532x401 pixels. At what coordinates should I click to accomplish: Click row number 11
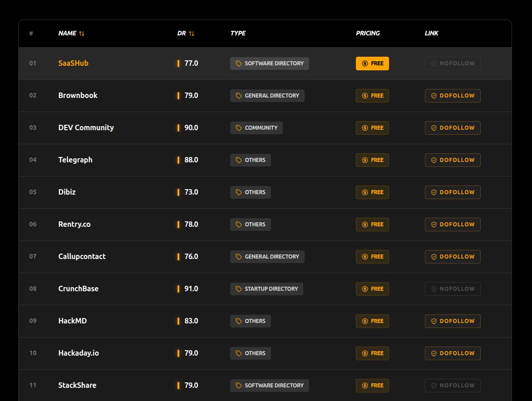tap(33, 385)
